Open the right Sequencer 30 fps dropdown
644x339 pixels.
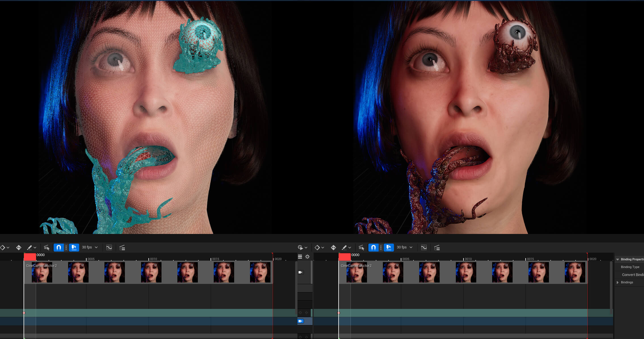click(404, 247)
